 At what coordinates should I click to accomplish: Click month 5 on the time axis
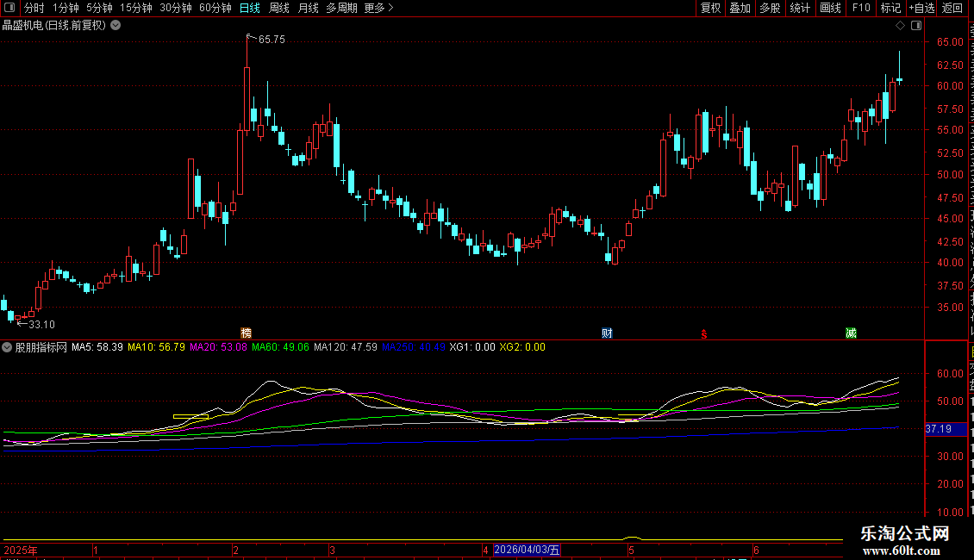pyautogui.click(x=631, y=550)
